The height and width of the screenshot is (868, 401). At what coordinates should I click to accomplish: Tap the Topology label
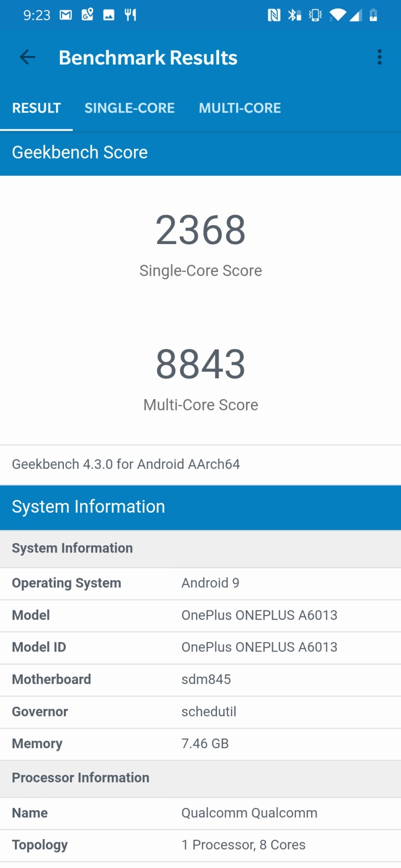(40, 845)
